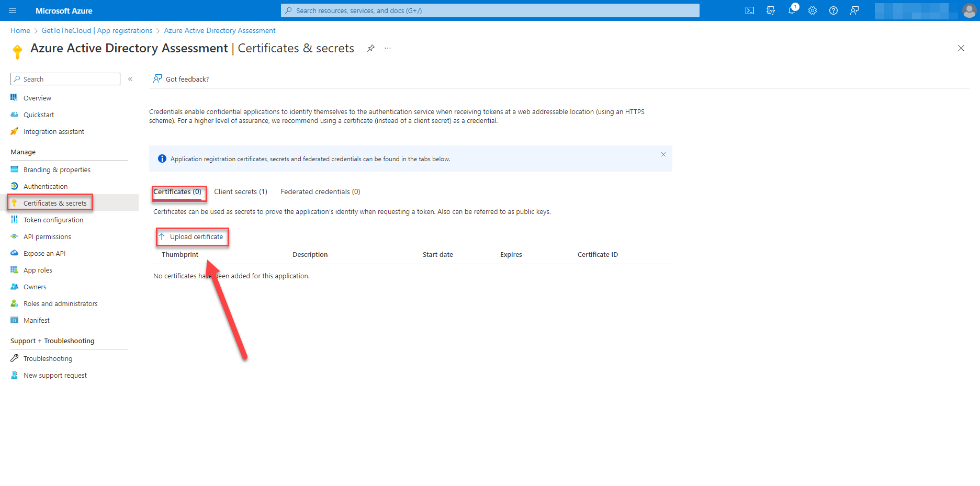Open Azure Active Directory Assessment breadcrumb
The height and width of the screenshot is (486, 980).
pyautogui.click(x=220, y=30)
